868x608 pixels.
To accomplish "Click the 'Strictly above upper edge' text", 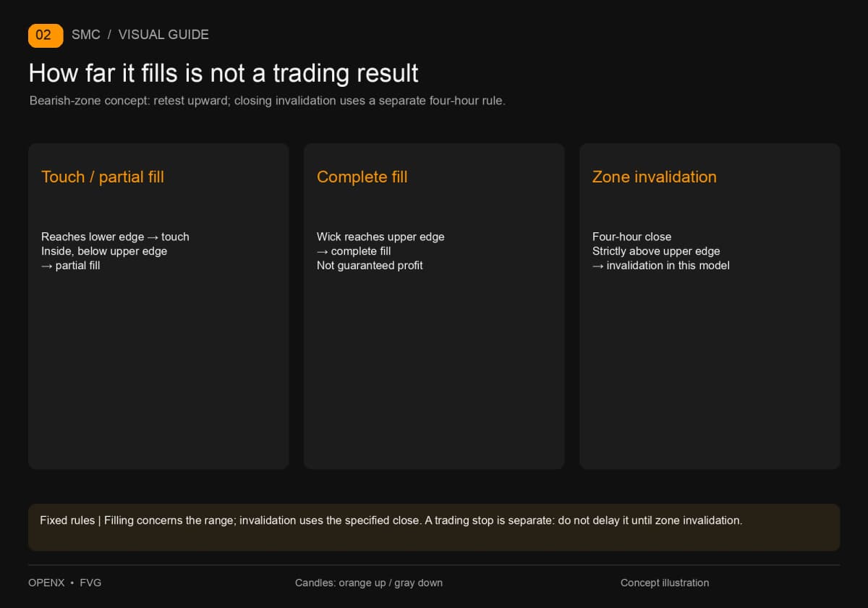I will (656, 251).
